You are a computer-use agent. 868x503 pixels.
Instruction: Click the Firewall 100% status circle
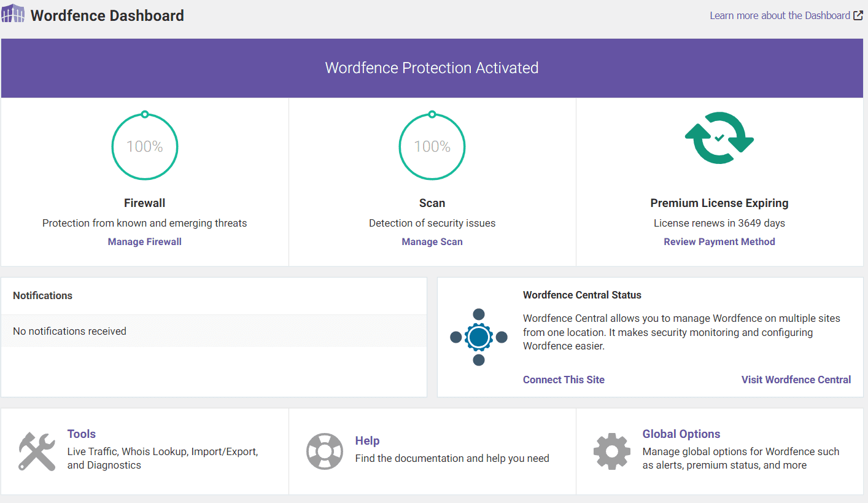(x=145, y=147)
